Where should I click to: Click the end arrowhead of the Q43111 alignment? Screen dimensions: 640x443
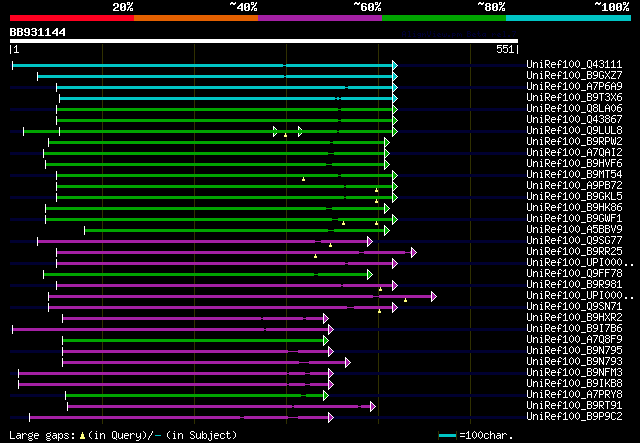point(395,65)
